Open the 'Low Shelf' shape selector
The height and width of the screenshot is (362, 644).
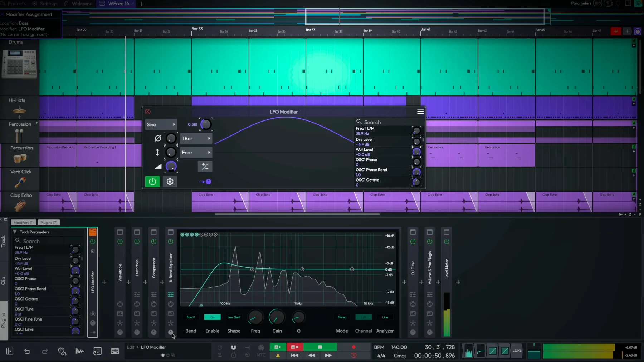tap(234, 317)
